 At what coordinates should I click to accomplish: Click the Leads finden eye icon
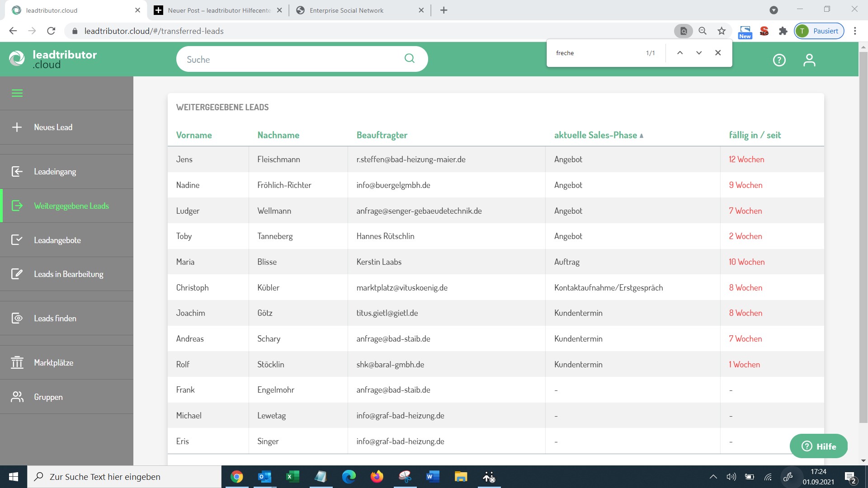pos(17,318)
